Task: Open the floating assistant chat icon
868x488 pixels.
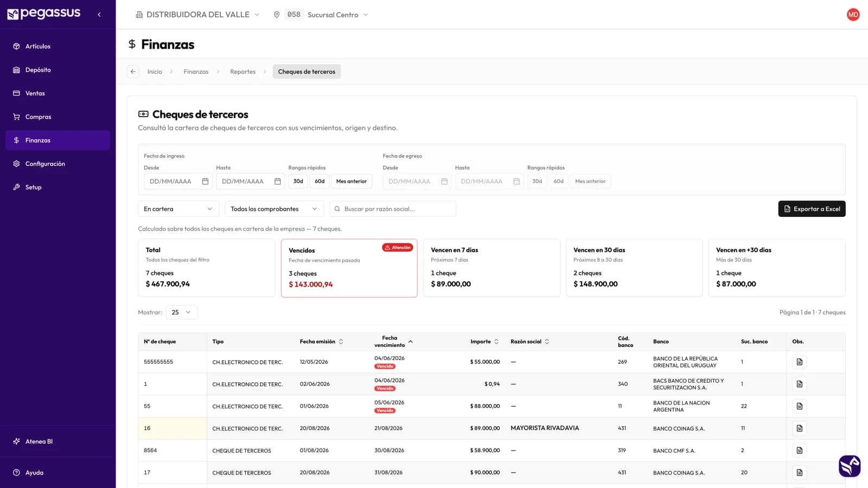Action: (850, 466)
